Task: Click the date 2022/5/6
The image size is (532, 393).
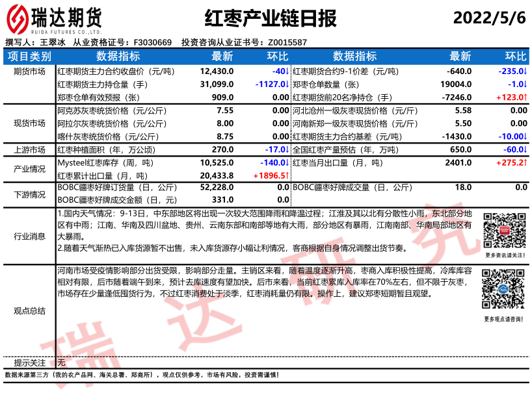Action: (x=488, y=18)
